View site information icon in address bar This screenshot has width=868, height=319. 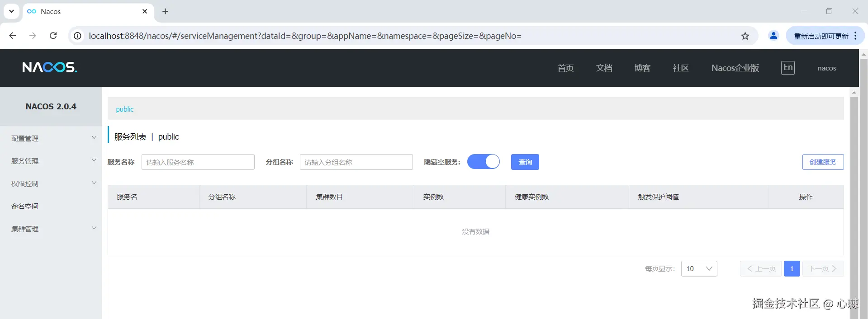78,36
